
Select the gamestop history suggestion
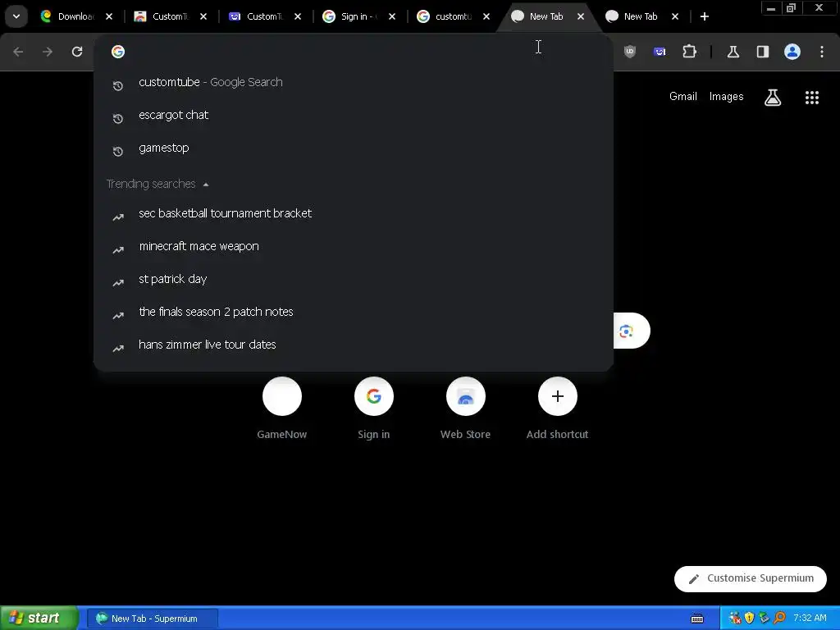coord(354,148)
